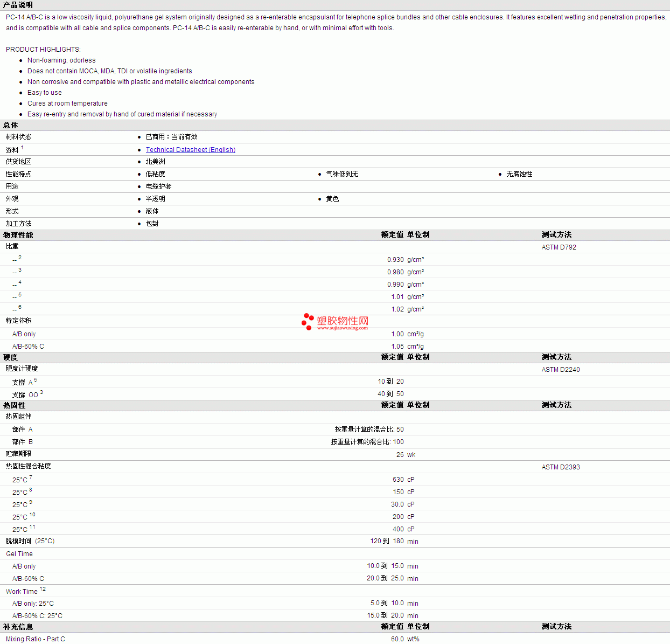The image size is (670, 644).
Task: Click the '120 到 180 min' demold time value
Action: click(x=394, y=541)
